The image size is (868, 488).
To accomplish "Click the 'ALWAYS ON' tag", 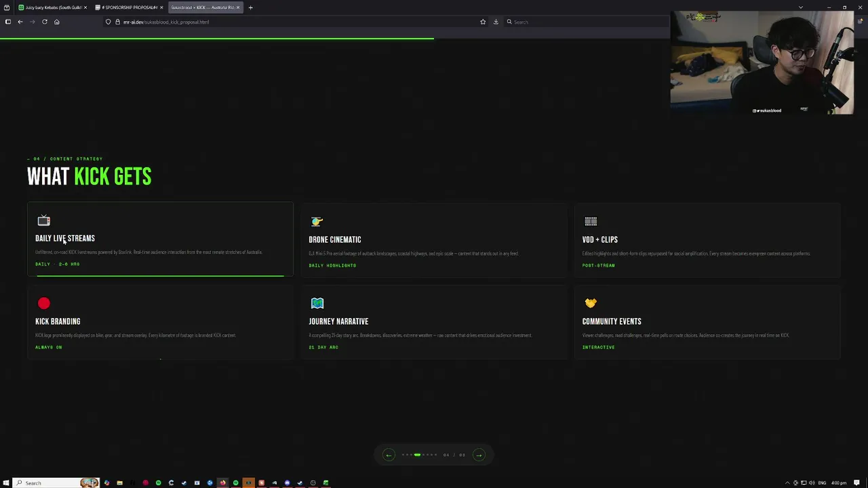I will click(x=48, y=347).
